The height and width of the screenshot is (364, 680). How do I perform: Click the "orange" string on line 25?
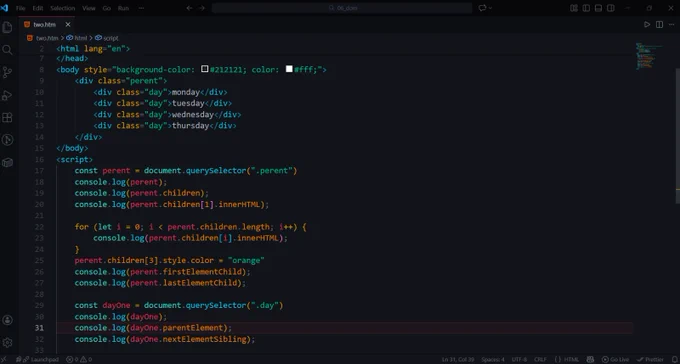coord(246,260)
